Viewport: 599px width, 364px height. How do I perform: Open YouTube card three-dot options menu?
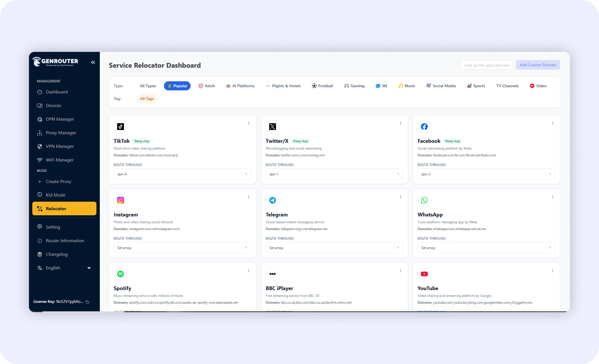point(552,270)
